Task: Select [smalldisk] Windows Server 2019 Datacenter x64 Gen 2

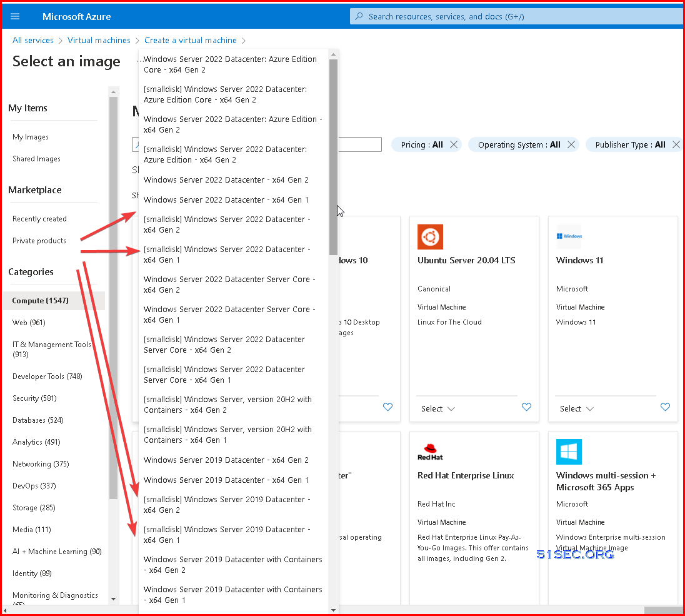Action: (x=234, y=505)
